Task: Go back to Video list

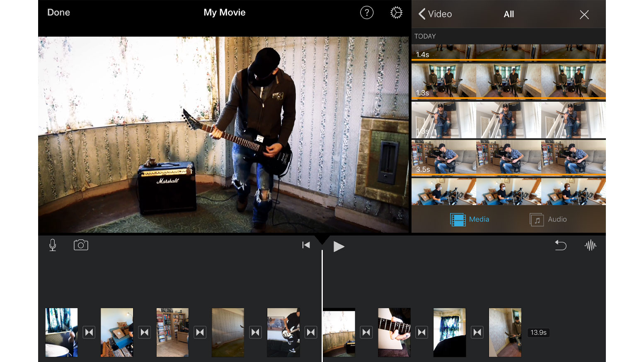Action: (x=435, y=14)
